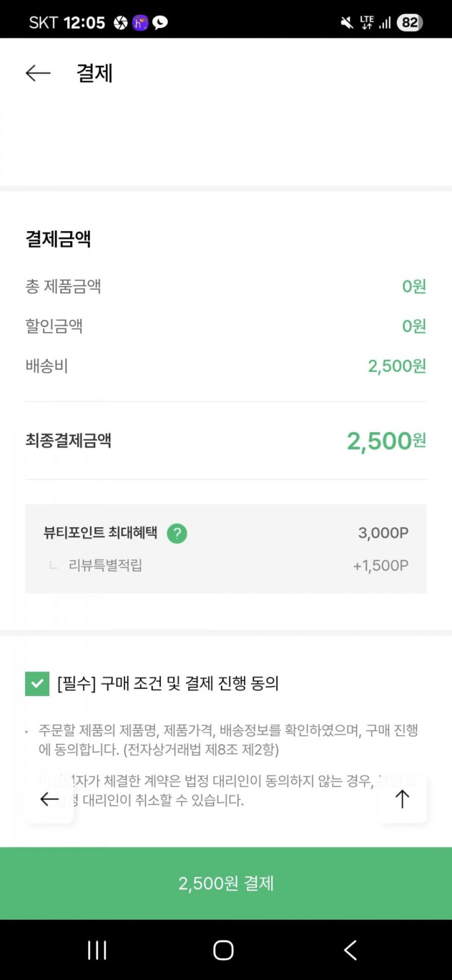Tap the [필수] 구매 조건 및 결제 진행 동의 label
This screenshot has width=452, height=980.
coord(168,684)
